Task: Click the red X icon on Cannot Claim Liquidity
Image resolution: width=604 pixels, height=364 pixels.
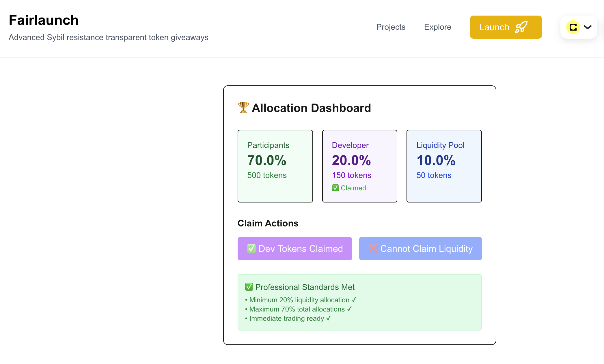Action: [x=373, y=248]
